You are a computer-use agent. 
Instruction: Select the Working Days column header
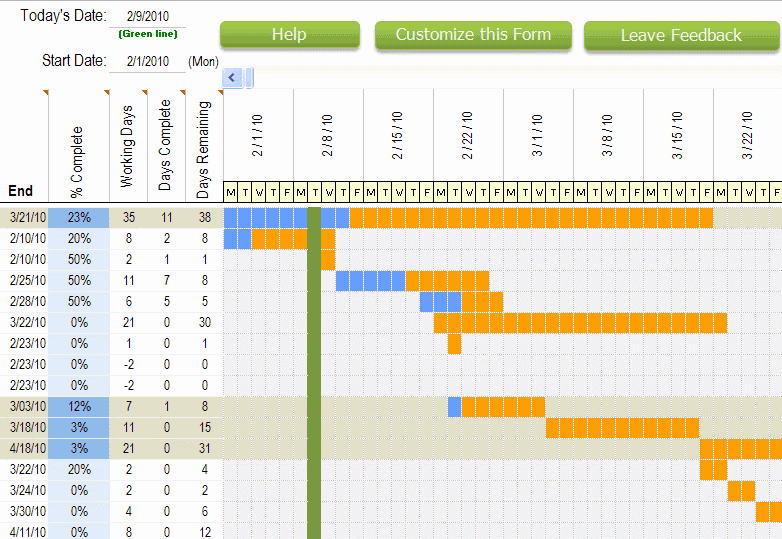pyautogui.click(x=127, y=147)
